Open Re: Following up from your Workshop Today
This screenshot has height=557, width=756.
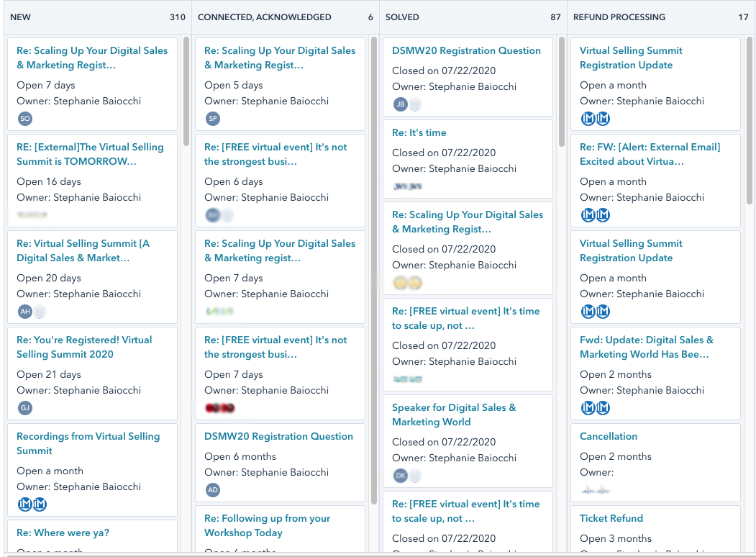267,525
